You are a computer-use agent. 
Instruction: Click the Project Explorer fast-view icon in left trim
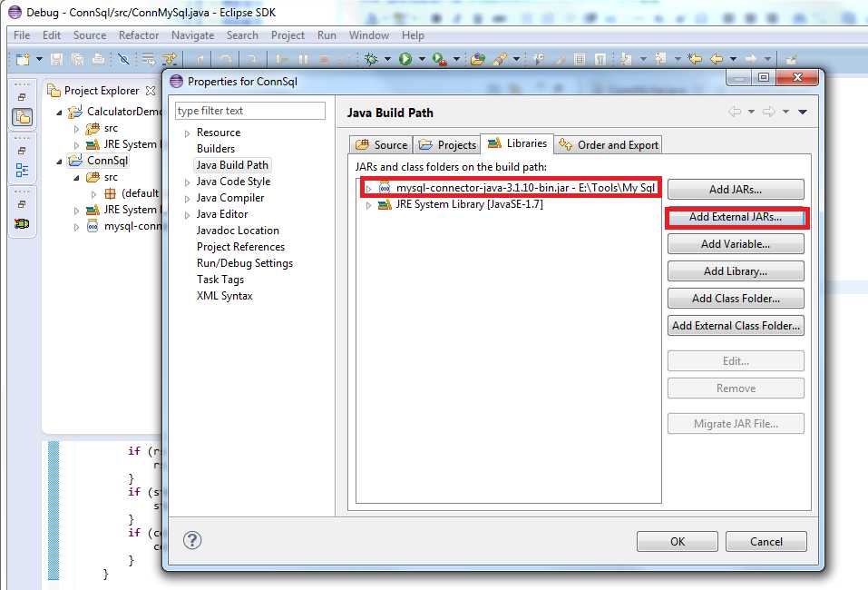(22, 117)
